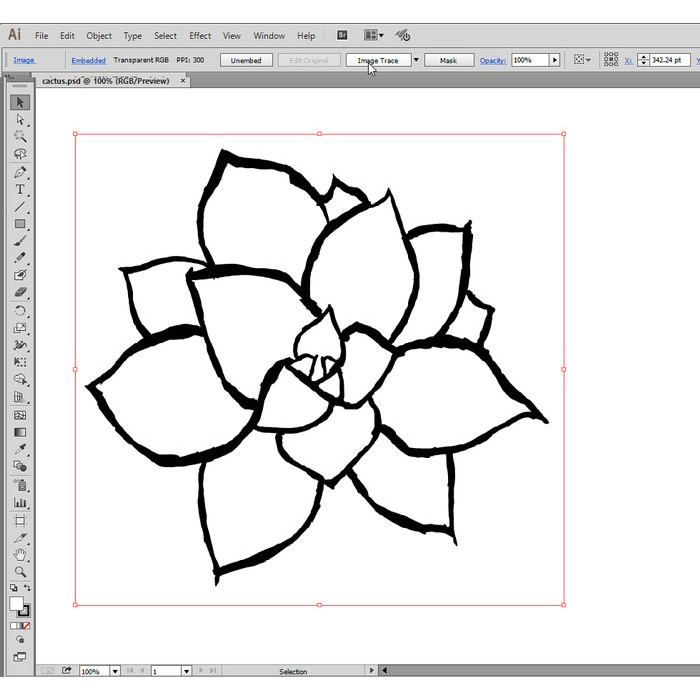Choose the Pen tool

coord(20,172)
